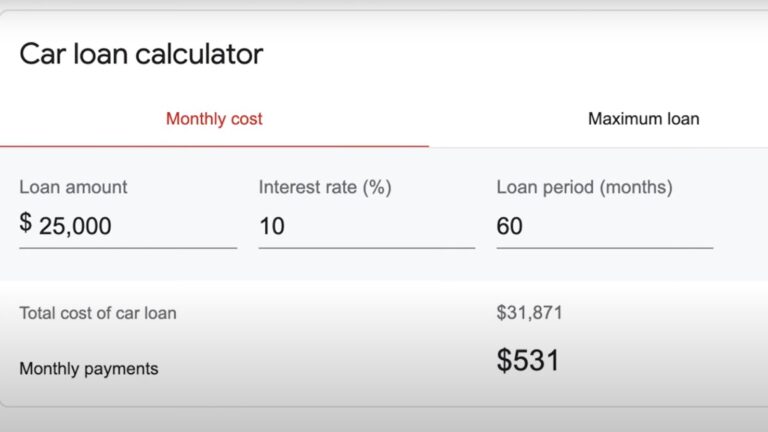Click the underline under the loan period value
This screenshot has width=768, height=432.
(604, 247)
